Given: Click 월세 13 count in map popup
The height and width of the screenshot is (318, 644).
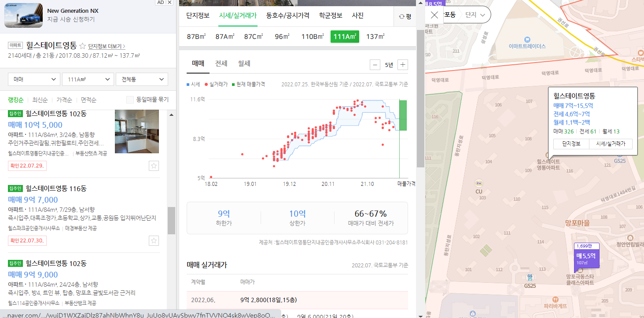Looking at the screenshot, I should [611, 131].
